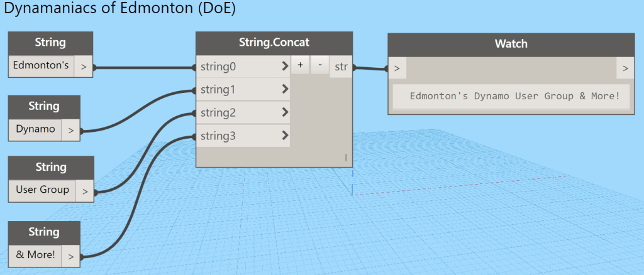Click the Watch node output port arrow
The width and height of the screenshot is (644, 275).
[x=625, y=67]
